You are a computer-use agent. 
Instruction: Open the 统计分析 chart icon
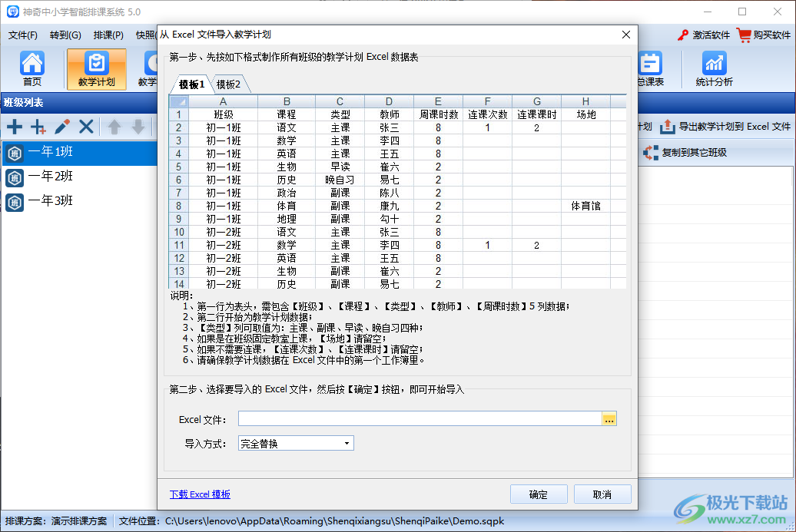pyautogui.click(x=714, y=68)
